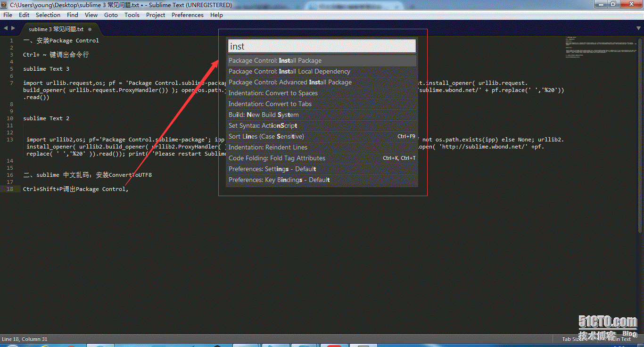Open the Edit menu
The height and width of the screenshot is (347, 644).
point(24,15)
